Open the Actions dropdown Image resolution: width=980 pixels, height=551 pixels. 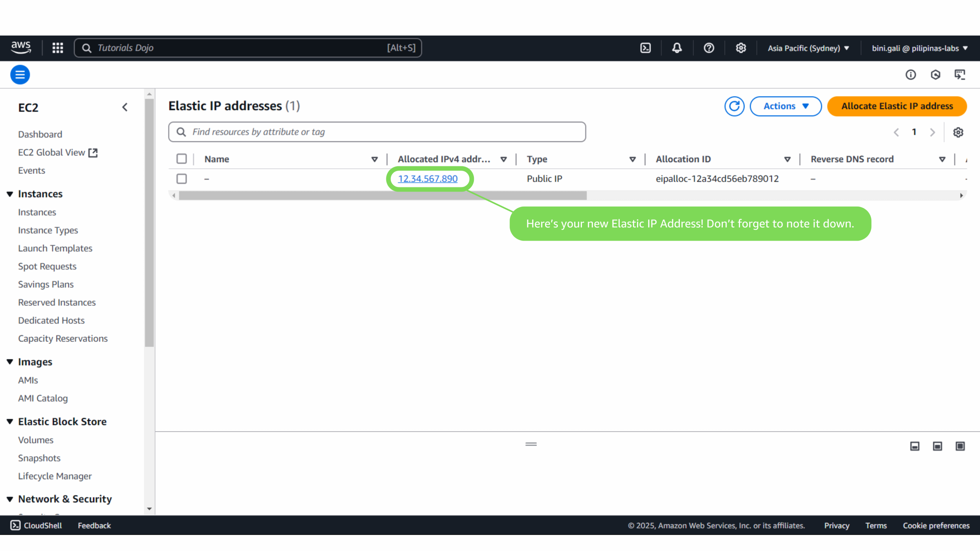[x=786, y=106]
